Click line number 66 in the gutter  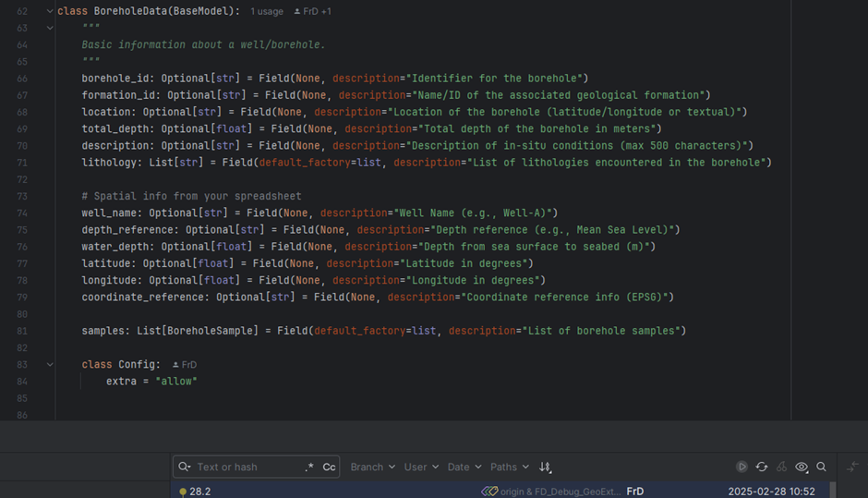point(22,79)
